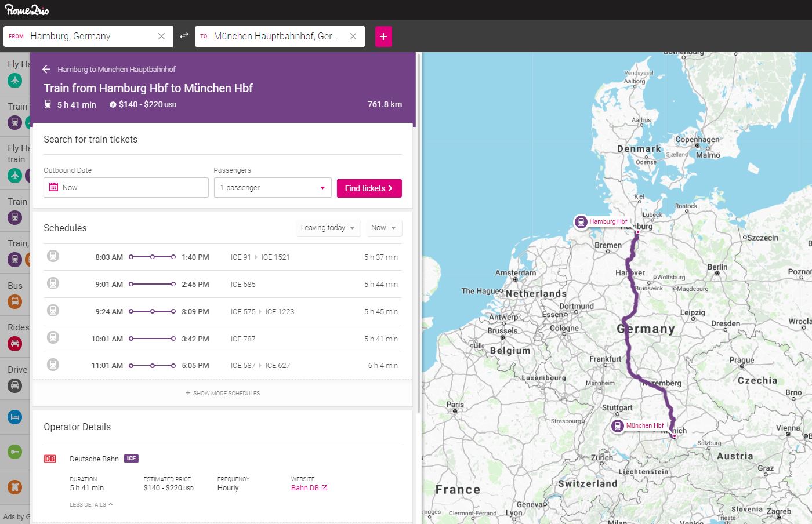This screenshot has height=524, width=812.
Task: Click train icon on the 11:01 AM row
Action: [53, 365]
